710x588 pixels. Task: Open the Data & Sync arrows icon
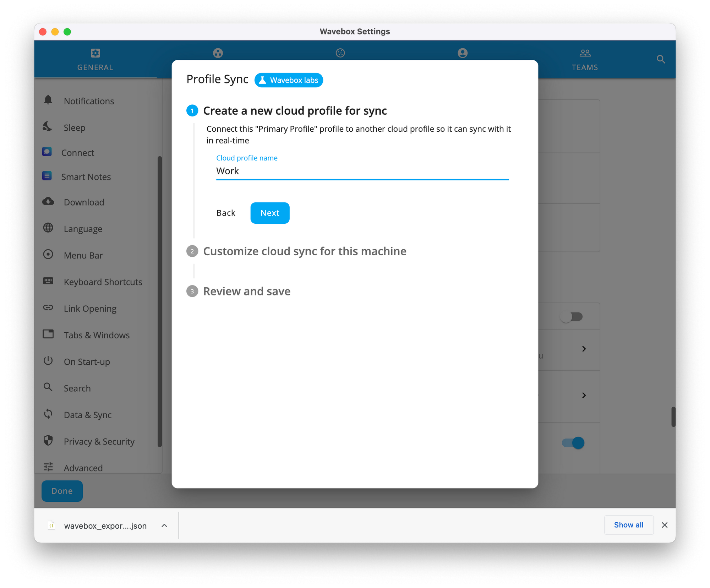point(48,414)
